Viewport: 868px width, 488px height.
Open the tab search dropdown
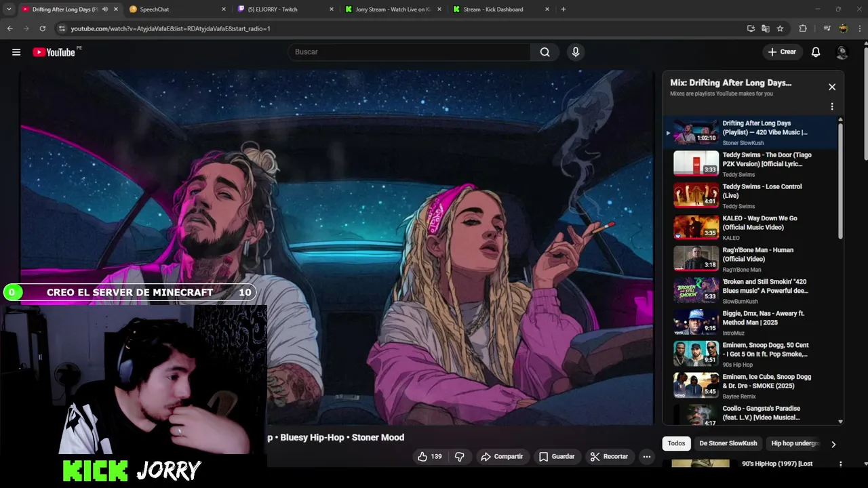pos(9,9)
